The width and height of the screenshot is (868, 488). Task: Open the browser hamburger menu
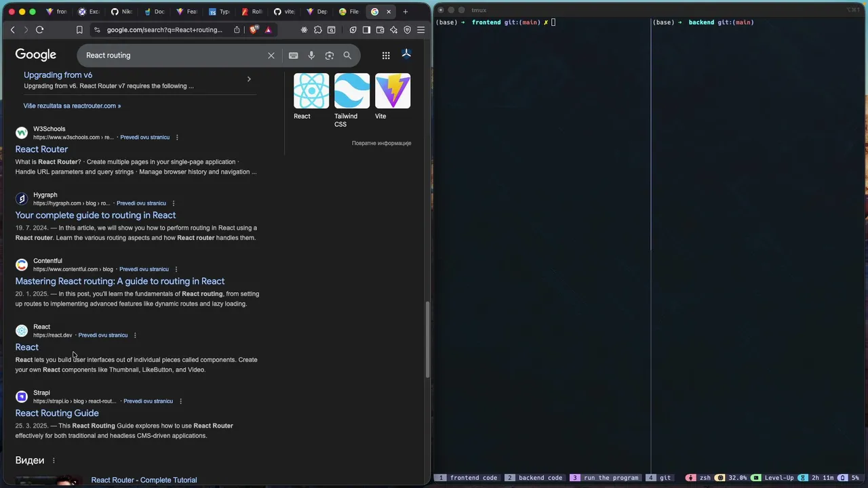click(x=420, y=30)
